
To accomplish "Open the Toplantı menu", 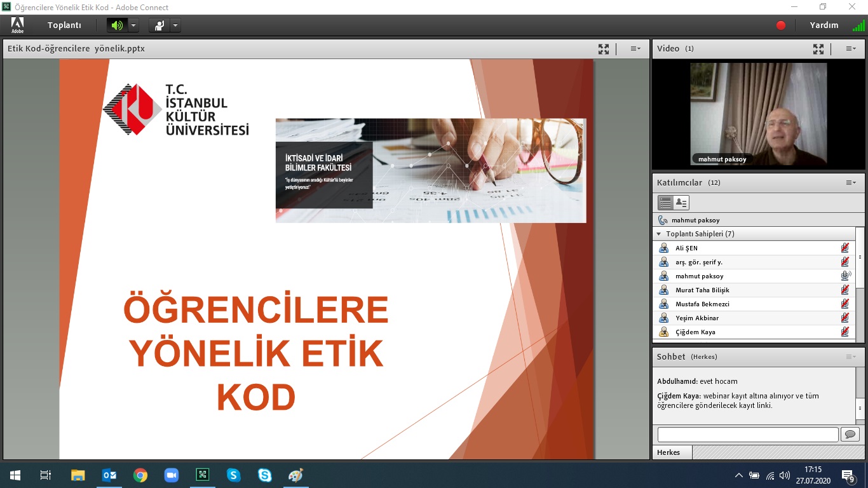I will tap(64, 25).
